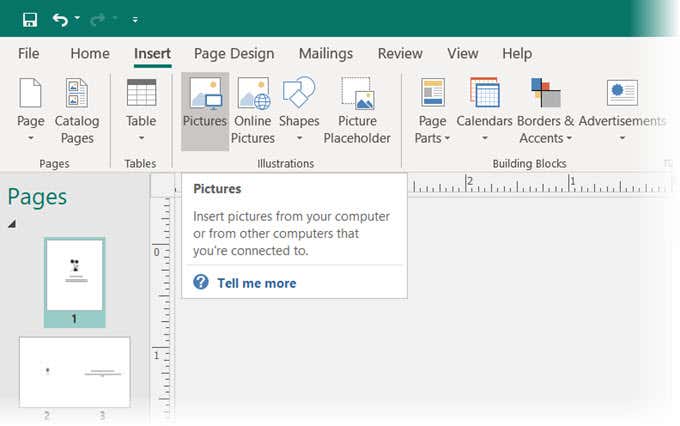Open Customize Quick Access Toolbar dropdown
The height and width of the screenshot is (426, 680).
coord(135,19)
